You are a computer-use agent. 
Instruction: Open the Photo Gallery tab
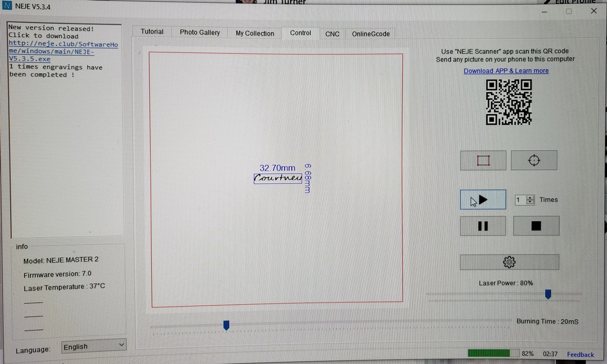(200, 33)
